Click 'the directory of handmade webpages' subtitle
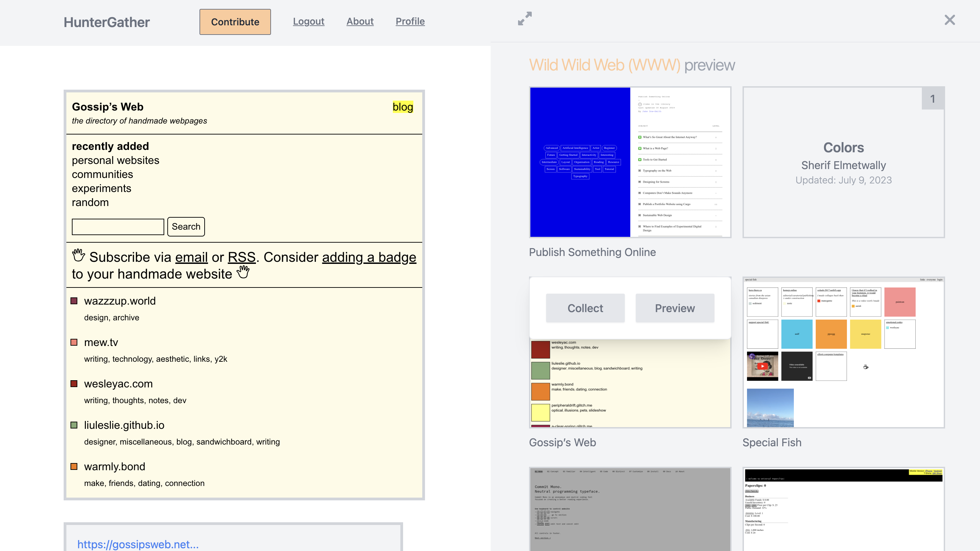 (139, 120)
